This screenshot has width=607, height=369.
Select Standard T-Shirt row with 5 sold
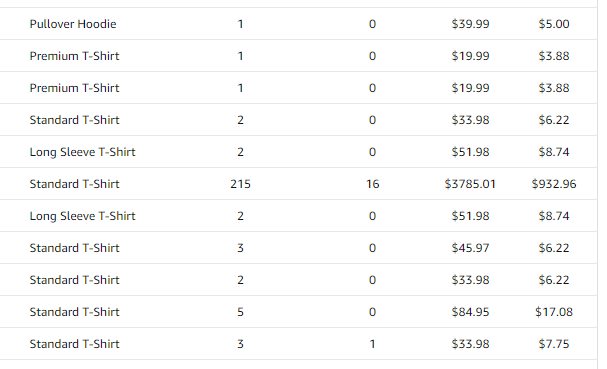point(298,312)
